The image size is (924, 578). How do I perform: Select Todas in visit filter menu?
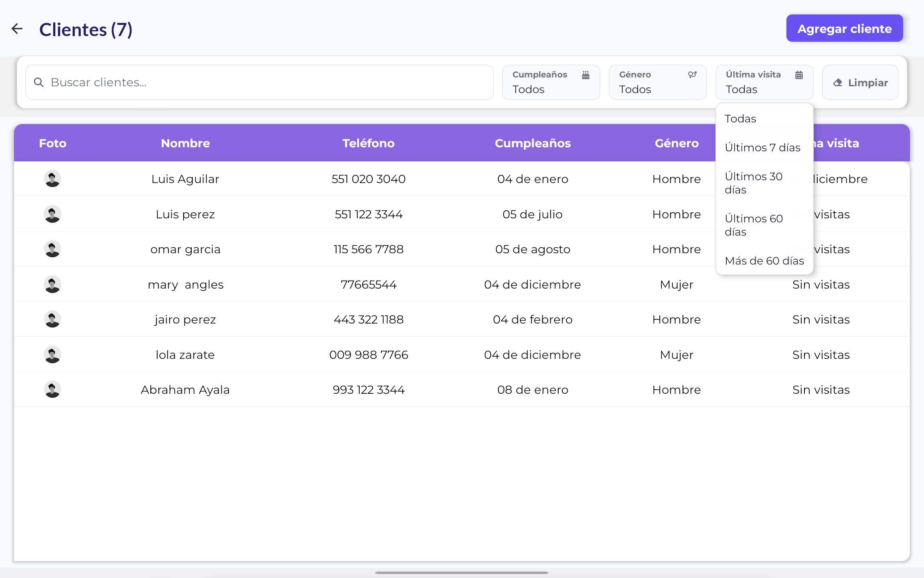click(740, 119)
